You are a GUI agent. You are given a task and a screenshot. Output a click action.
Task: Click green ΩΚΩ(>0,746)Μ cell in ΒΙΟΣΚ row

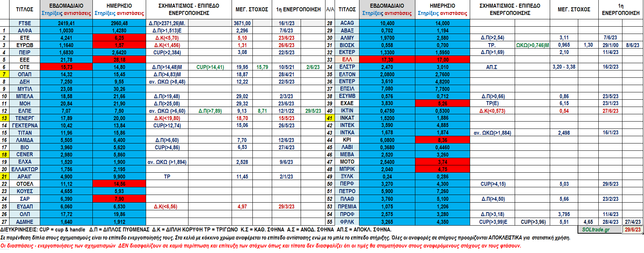click(533, 45)
